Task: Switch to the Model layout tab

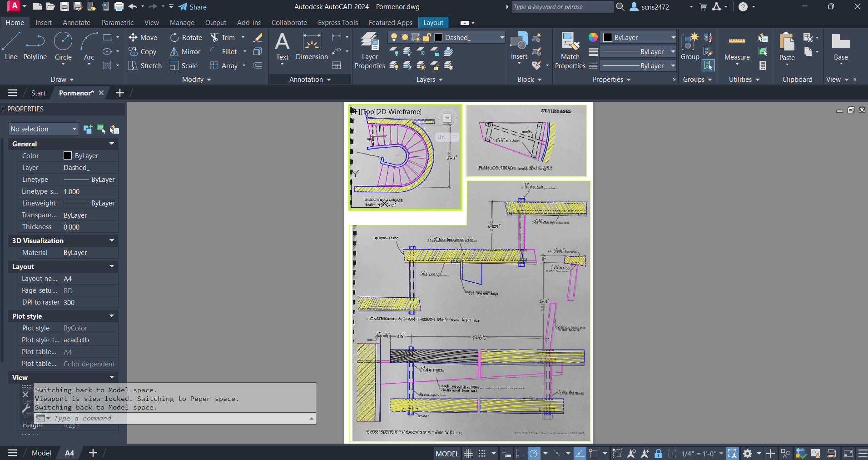Action: tap(41, 453)
